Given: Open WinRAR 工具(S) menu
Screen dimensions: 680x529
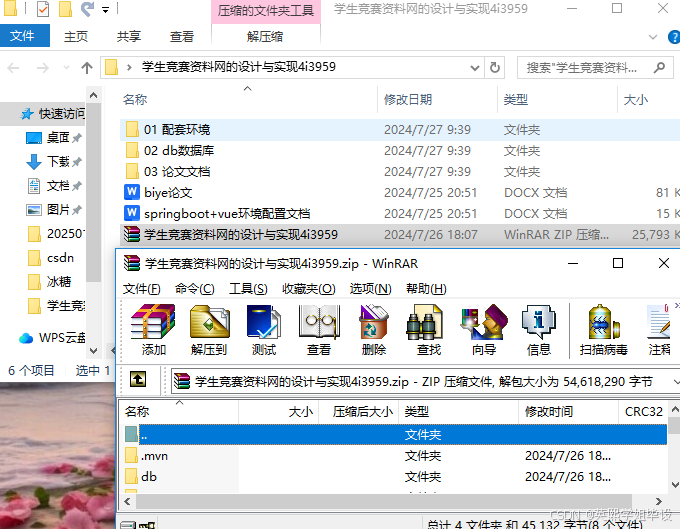Looking at the screenshot, I should (248, 288).
